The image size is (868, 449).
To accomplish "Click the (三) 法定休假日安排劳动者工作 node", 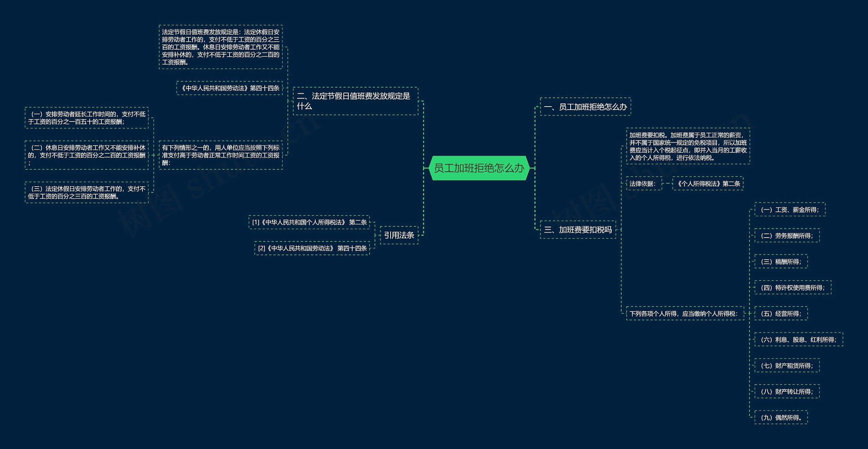I will [x=86, y=192].
